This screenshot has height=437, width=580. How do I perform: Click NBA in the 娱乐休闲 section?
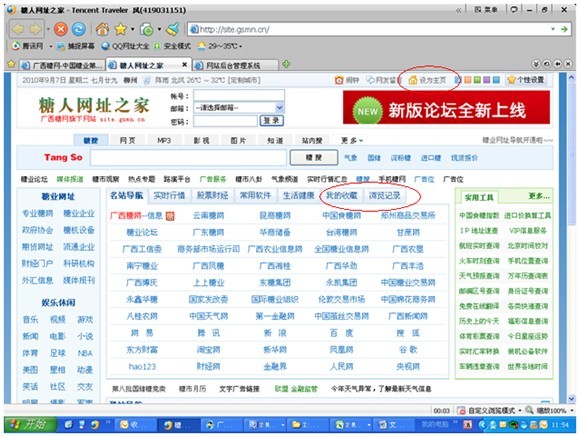click(x=85, y=353)
